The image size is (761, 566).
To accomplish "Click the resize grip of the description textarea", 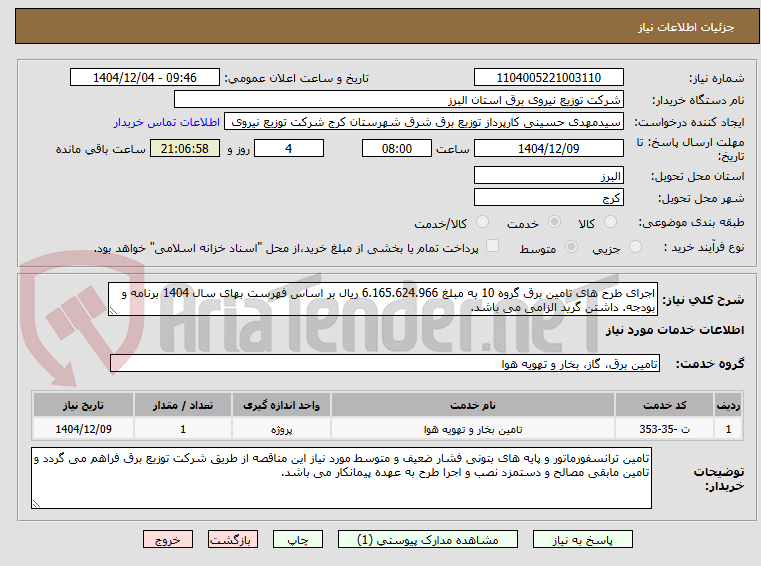I will click(113, 311).
